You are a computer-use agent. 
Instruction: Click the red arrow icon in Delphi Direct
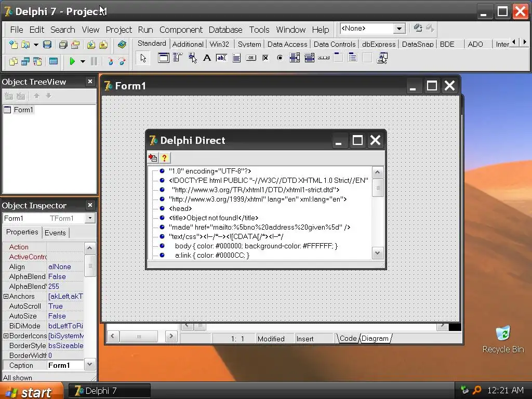pyautogui.click(x=153, y=158)
